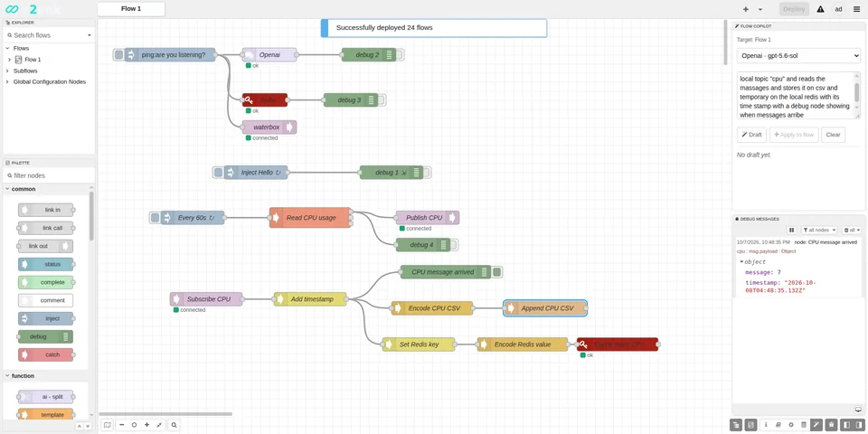868x434 pixels.
Task: Toggle the navigator map view icon
Action: (x=108, y=425)
